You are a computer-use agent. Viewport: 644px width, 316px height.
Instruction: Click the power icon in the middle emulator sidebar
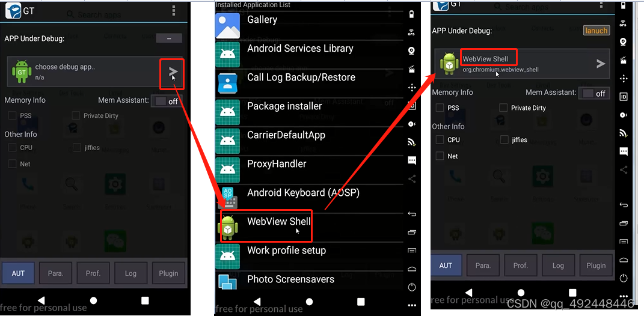coord(412,287)
